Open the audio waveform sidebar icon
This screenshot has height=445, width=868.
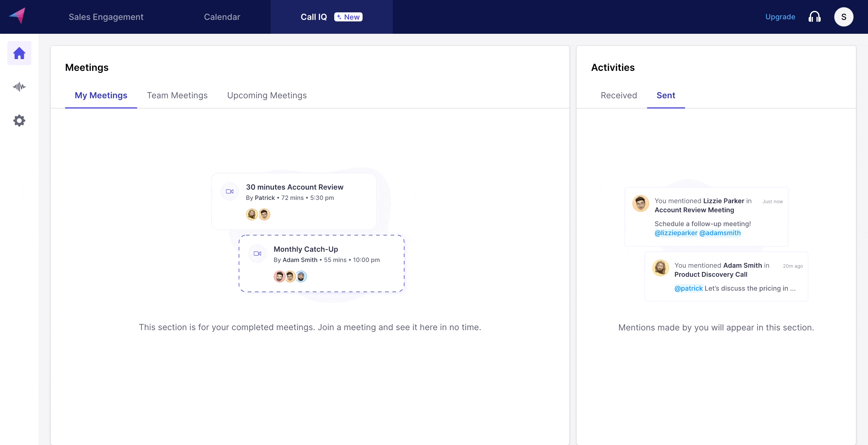(19, 87)
